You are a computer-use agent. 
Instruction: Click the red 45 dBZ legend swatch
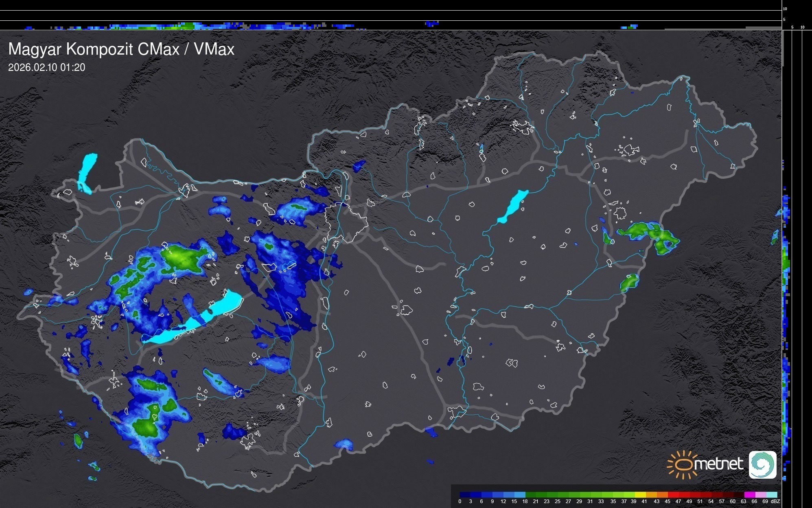coord(673,495)
